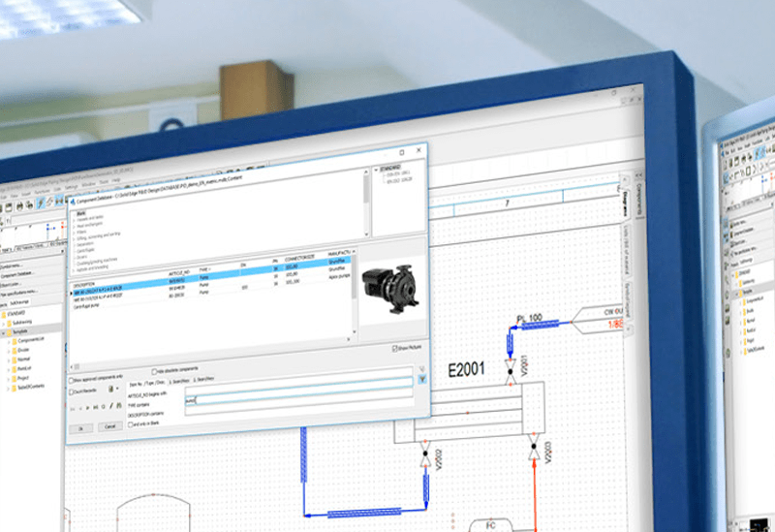
Task: Go to first record in dialog navigator
Action: pos(73,409)
